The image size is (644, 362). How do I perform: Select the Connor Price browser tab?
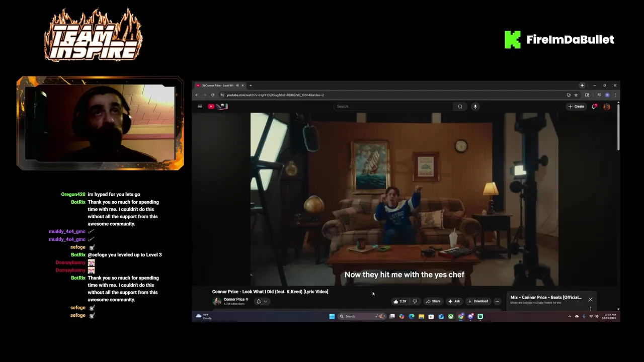[220, 85]
